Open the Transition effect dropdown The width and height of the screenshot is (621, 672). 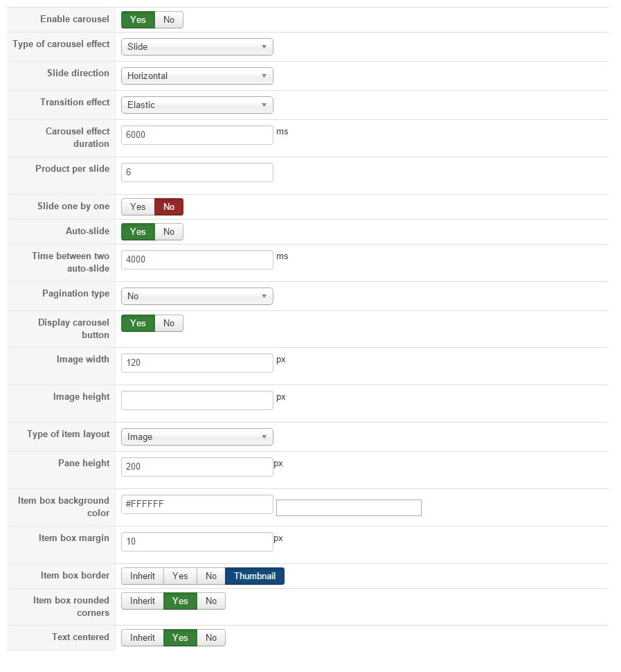pos(197,105)
